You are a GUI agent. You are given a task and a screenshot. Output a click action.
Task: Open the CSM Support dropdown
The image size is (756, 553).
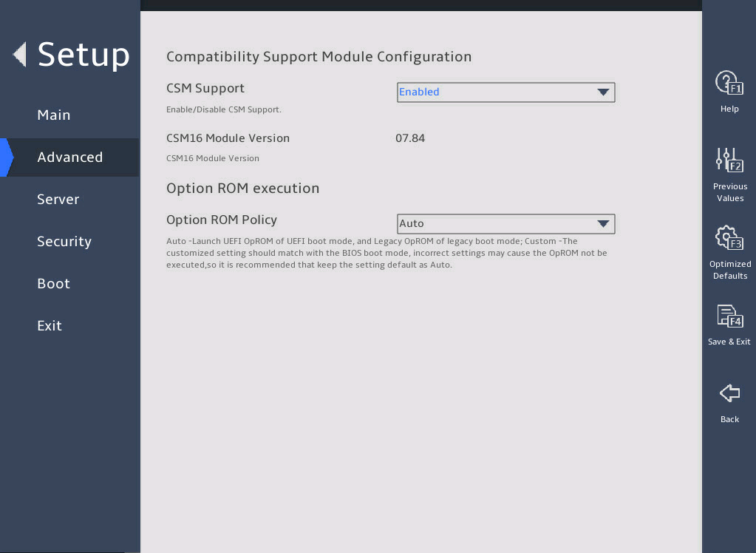505,92
